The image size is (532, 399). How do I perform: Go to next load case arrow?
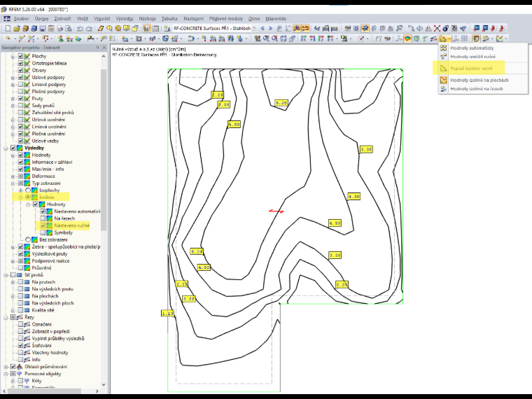point(270,29)
